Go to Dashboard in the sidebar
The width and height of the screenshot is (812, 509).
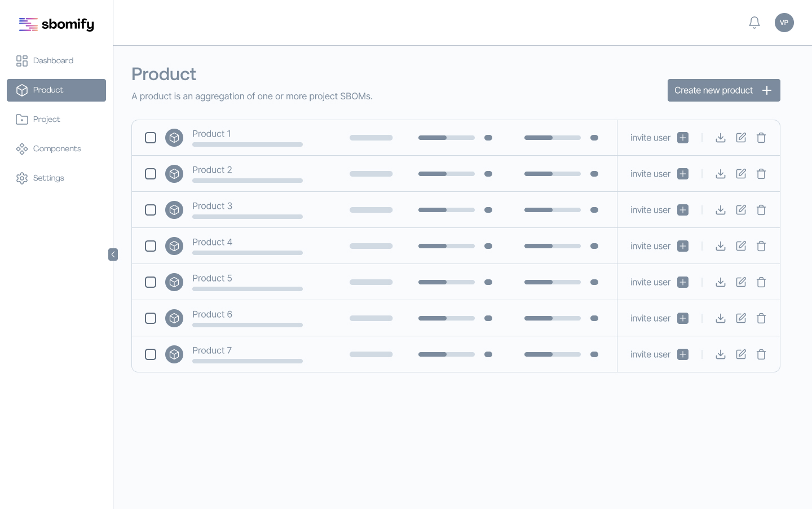tap(53, 61)
